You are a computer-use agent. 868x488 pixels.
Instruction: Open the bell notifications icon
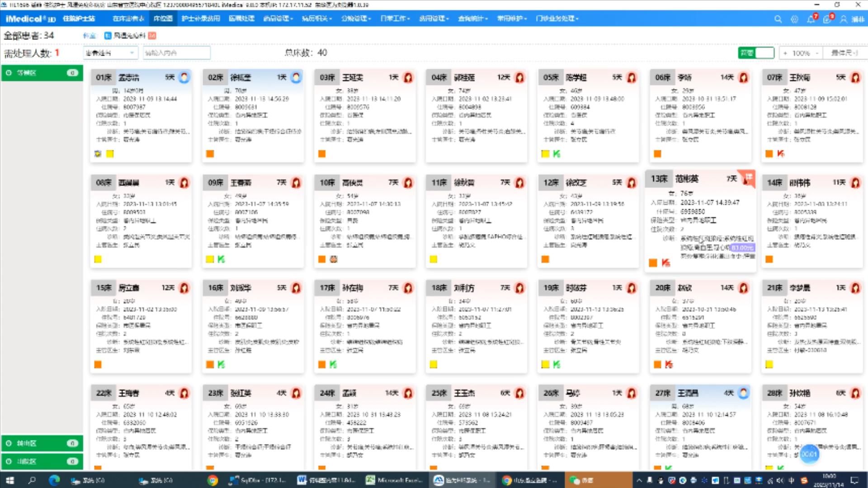tap(811, 19)
